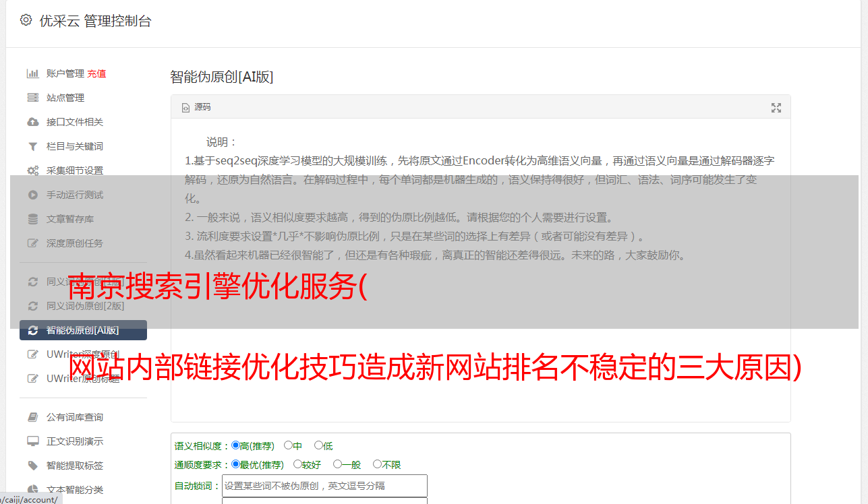Click the 文章暂存库 database icon
The height and width of the screenshot is (504, 868).
tap(32, 219)
